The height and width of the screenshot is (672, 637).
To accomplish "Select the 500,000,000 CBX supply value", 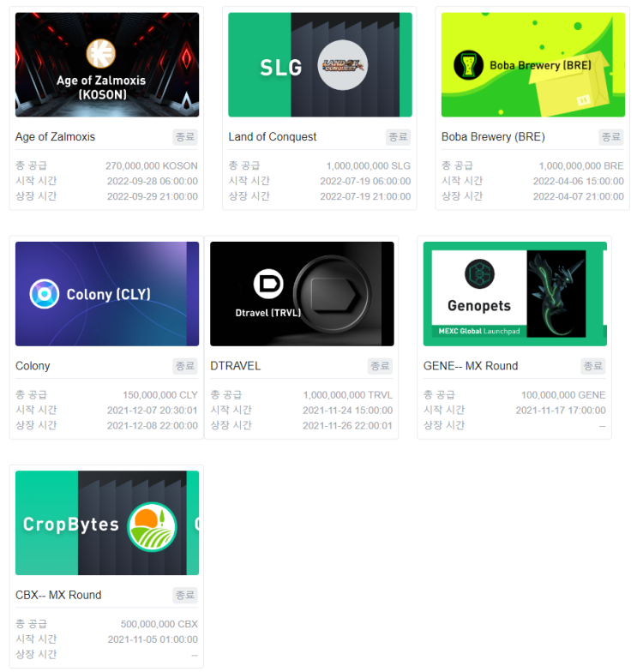I will pos(159,624).
